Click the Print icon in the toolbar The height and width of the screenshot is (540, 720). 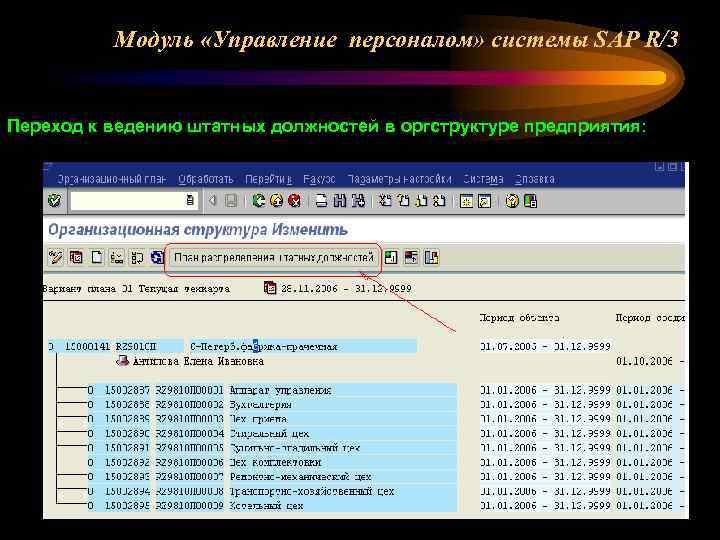(321, 201)
